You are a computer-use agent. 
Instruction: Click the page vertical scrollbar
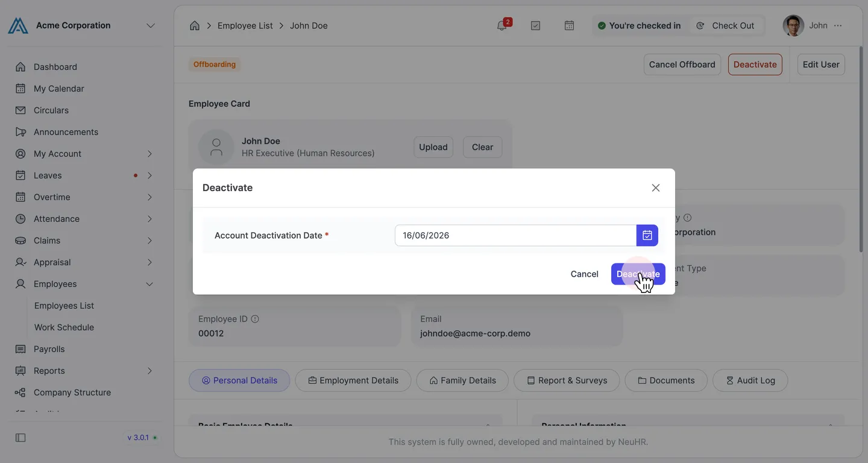point(860,151)
